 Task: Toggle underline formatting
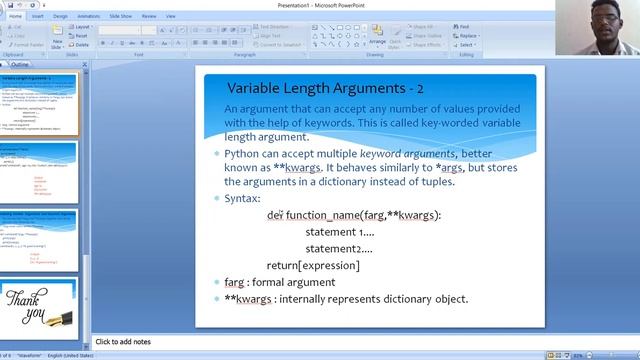(122, 43)
